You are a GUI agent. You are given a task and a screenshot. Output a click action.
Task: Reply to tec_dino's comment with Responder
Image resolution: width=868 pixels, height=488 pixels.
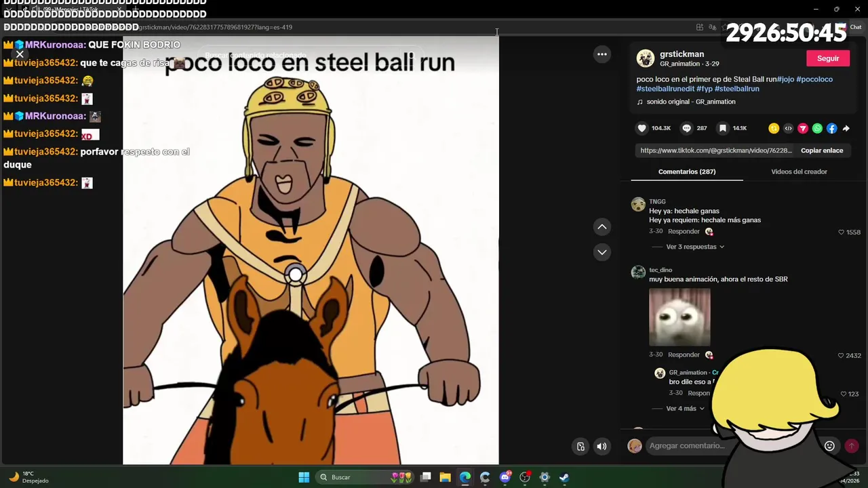(x=684, y=354)
